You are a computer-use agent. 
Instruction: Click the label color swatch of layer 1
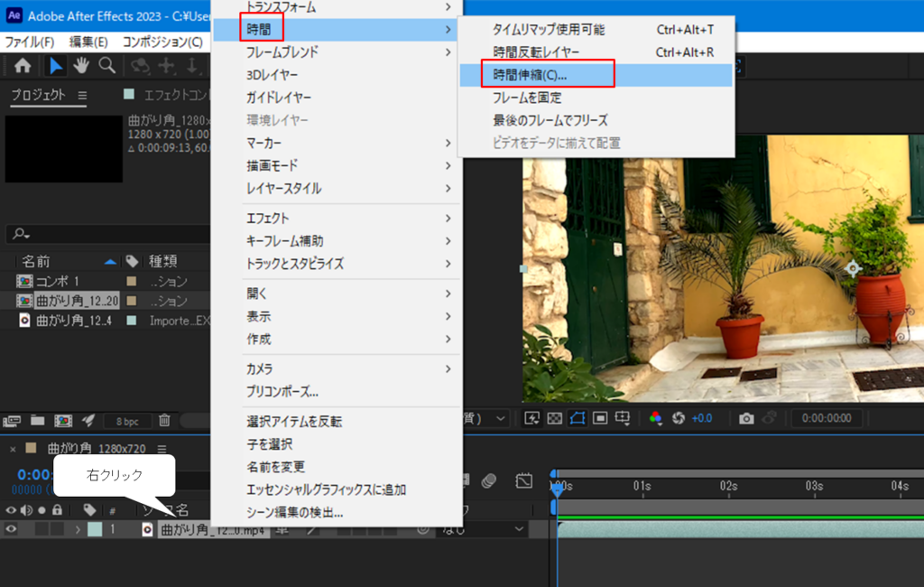point(95,529)
